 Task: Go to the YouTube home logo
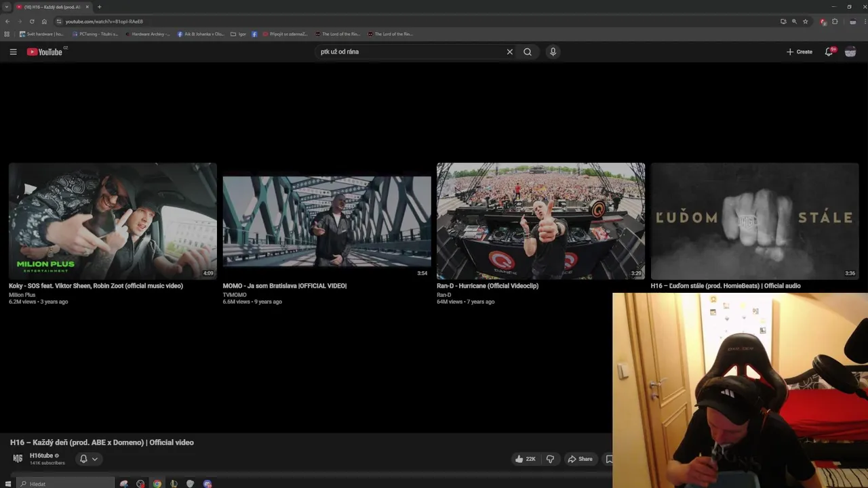(45, 52)
